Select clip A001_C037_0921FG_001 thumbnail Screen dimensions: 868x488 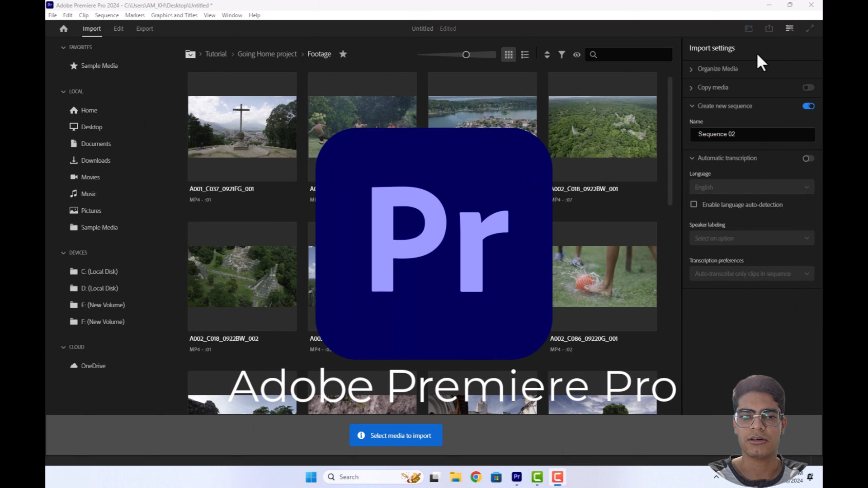[242, 127]
